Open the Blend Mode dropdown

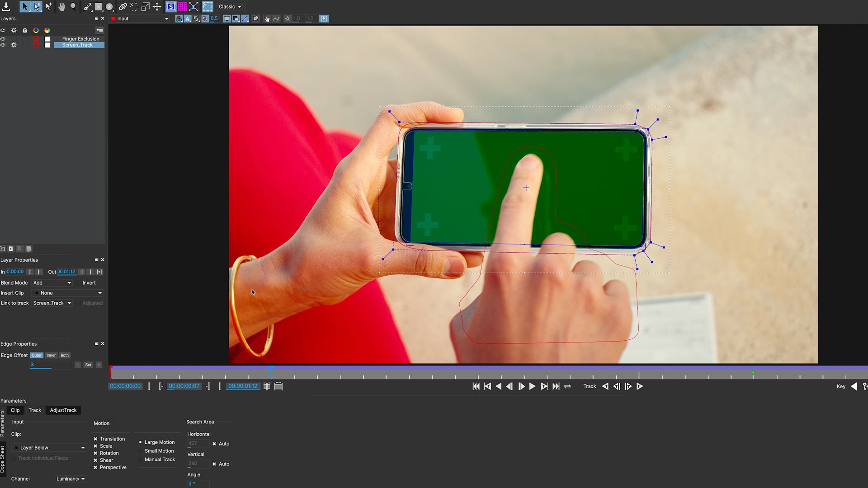52,283
